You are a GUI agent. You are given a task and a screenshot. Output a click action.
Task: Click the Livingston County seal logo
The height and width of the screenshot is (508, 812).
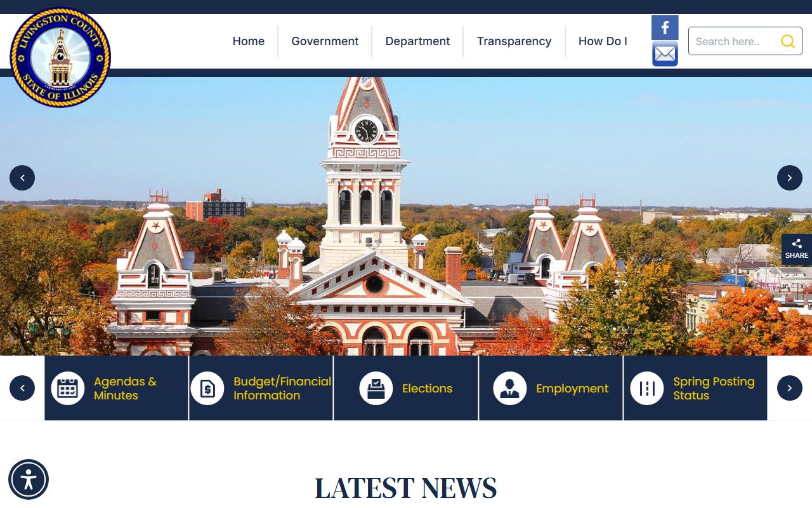tap(60, 57)
